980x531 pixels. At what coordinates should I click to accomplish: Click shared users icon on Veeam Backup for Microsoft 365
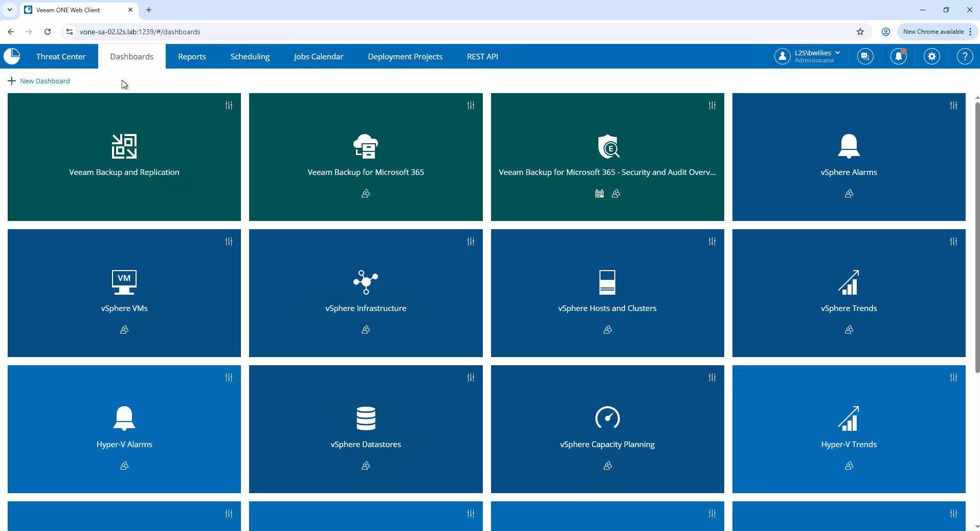(366, 193)
